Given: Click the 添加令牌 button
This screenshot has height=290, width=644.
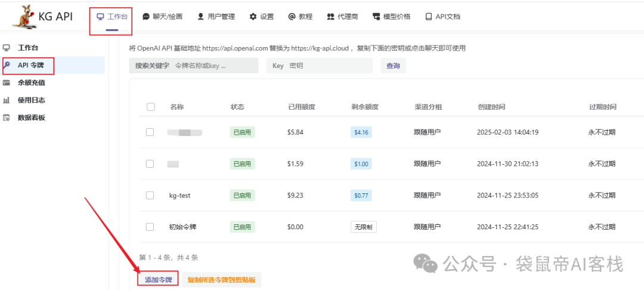Looking at the screenshot, I should [x=157, y=280].
